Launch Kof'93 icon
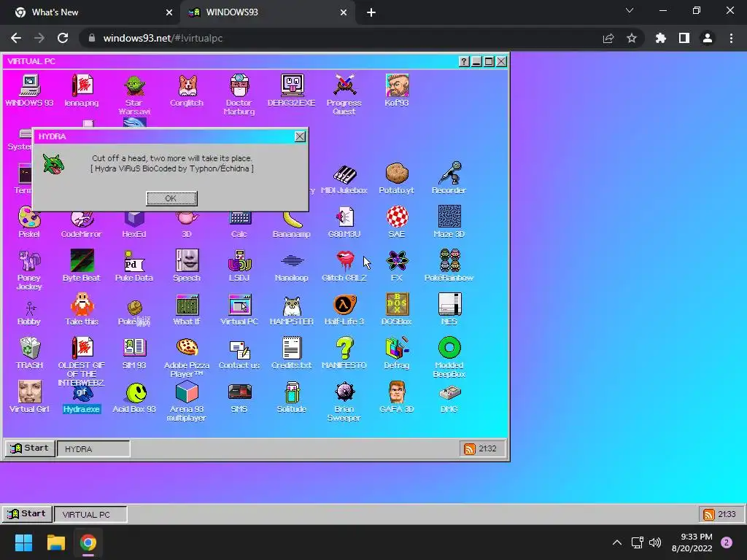Screen dimensions: 747x560 click(397, 86)
